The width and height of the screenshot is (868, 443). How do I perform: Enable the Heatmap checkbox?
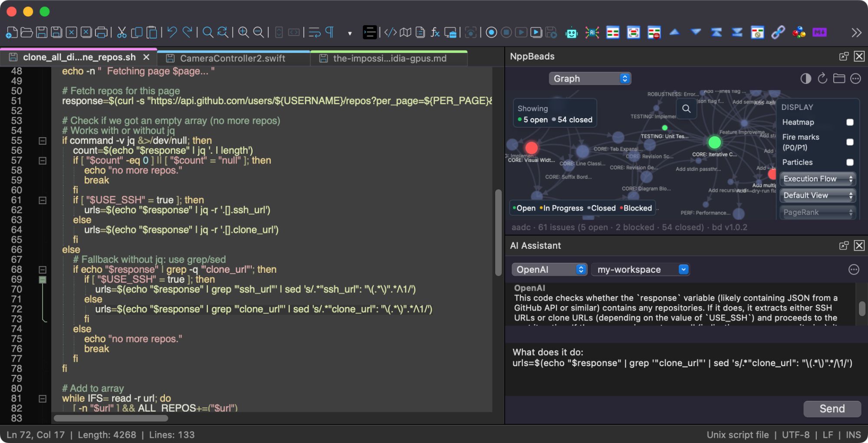pos(850,122)
